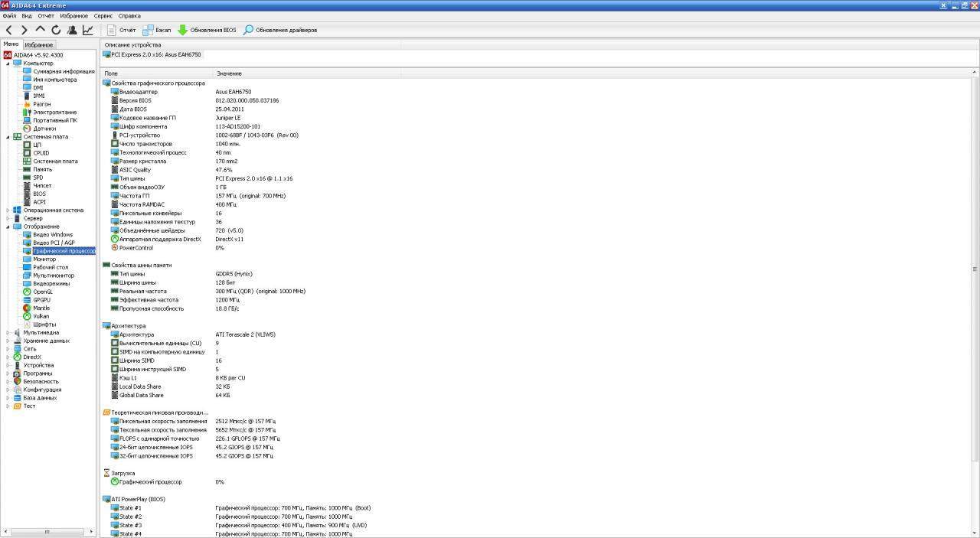The image size is (980, 538).
Task: Click the red icon beside Mantle
Action: tap(28, 308)
